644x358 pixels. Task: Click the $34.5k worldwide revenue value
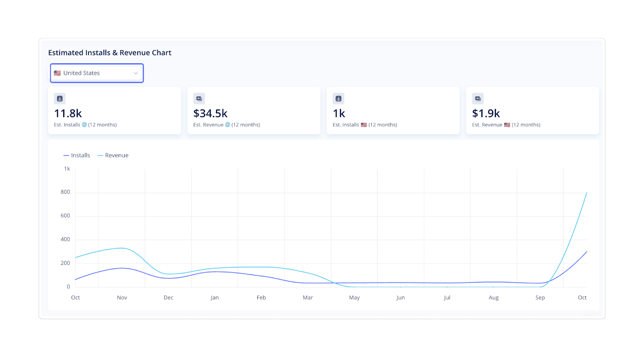coord(211,114)
